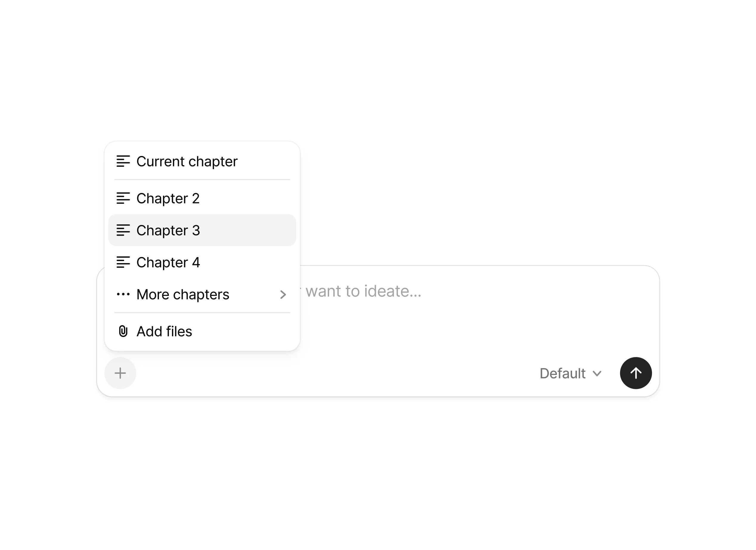Viewport: 756px width, 550px height.
Task: Click the lines icon next to Chapter 4
Action: (123, 262)
